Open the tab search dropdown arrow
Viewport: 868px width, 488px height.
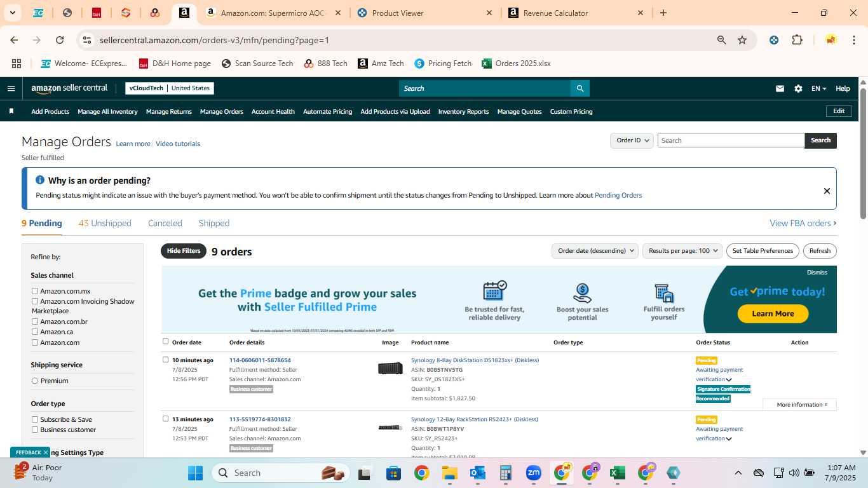(11, 13)
